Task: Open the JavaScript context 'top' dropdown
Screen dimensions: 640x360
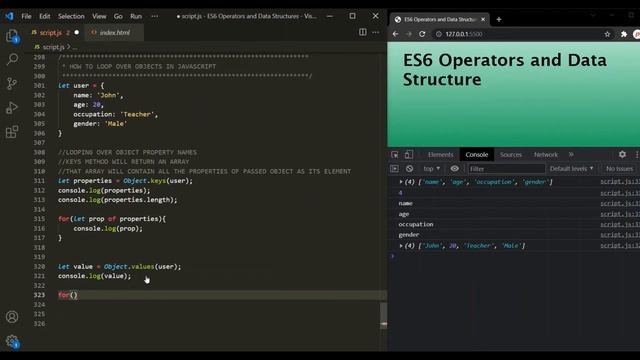Action: [x=431, y=169]
